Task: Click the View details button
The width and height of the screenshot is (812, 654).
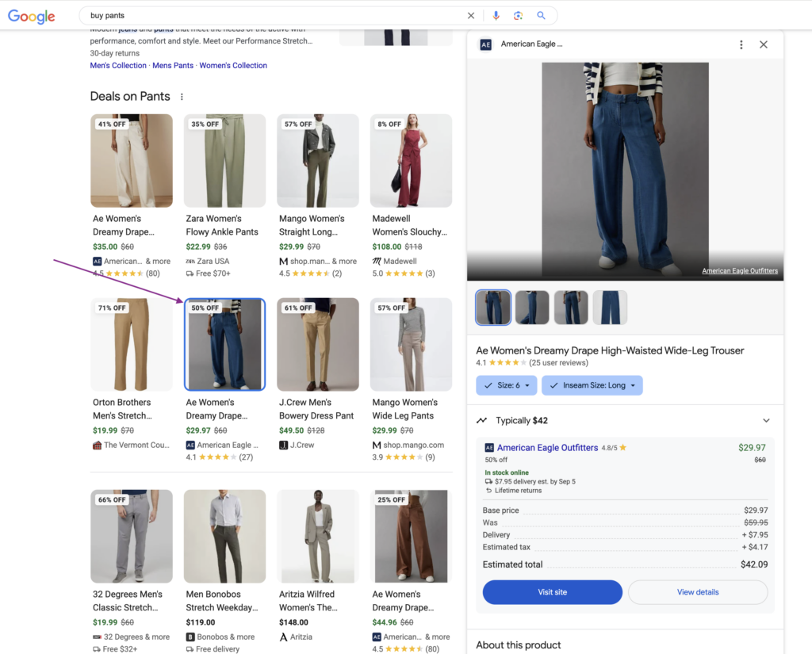Action: (698, 592)
